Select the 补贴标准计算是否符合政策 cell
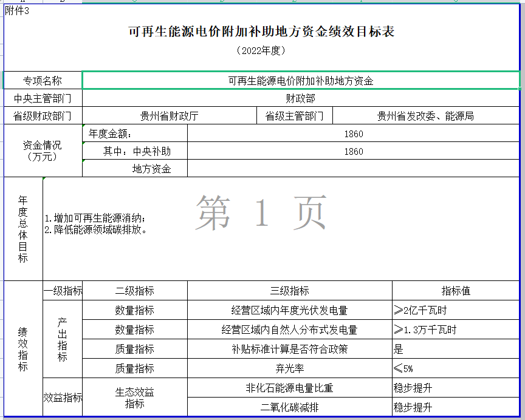 (289, 349)
